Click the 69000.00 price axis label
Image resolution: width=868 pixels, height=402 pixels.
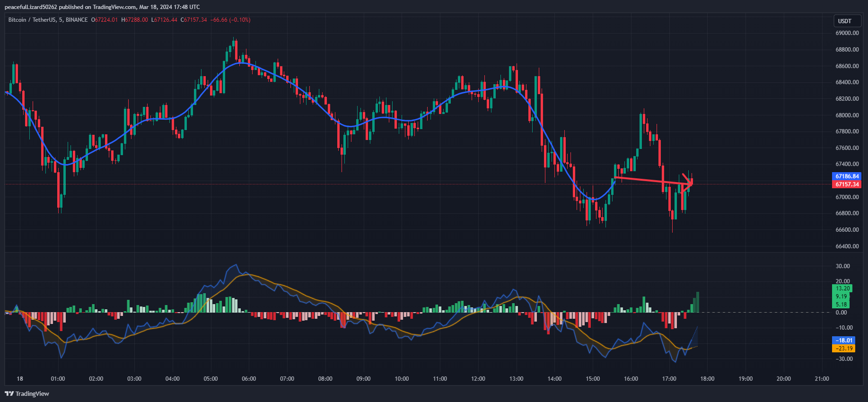(847, 33)
